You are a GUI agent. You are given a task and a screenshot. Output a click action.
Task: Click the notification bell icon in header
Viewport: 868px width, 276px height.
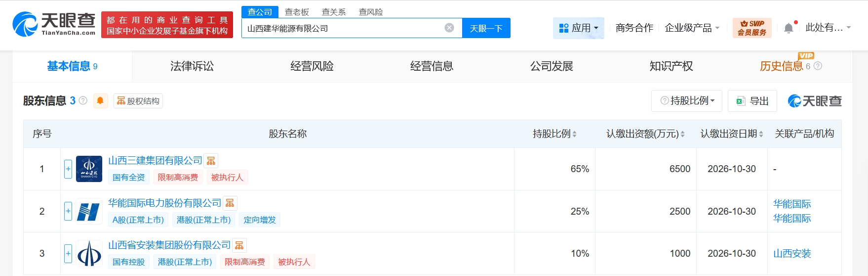[x=789, y=28]
